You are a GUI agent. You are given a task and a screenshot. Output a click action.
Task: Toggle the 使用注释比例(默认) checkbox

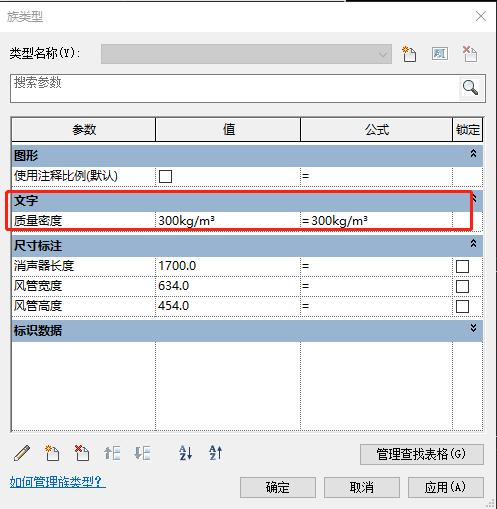pyautogui.click(x=165, y=176)
